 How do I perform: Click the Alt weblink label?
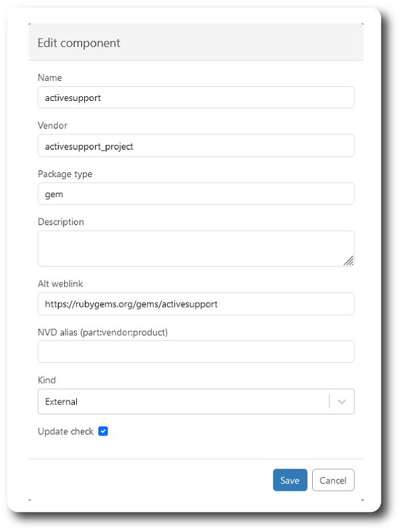pyautogui.click(x=60, y=283)
